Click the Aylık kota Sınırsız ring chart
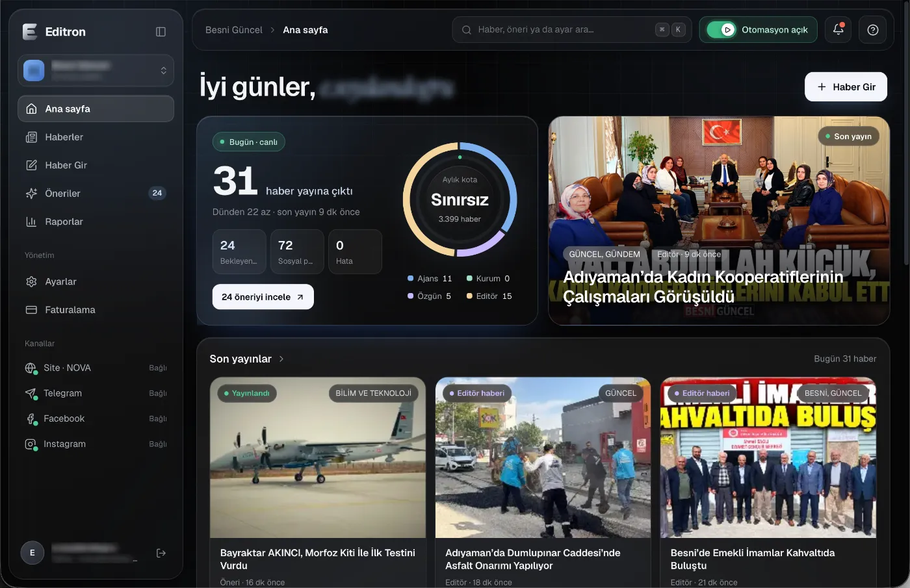This screenshot has height=588, width=910. click(460, 199)
